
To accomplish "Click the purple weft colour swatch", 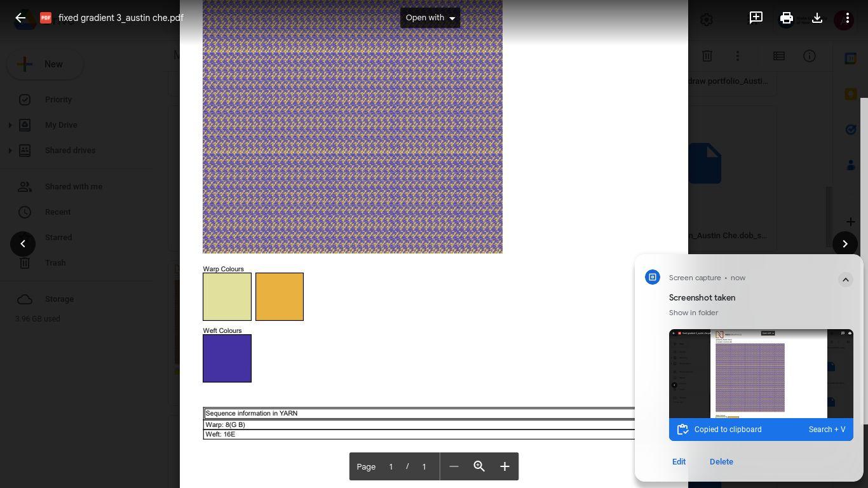I will coord(227,358).
